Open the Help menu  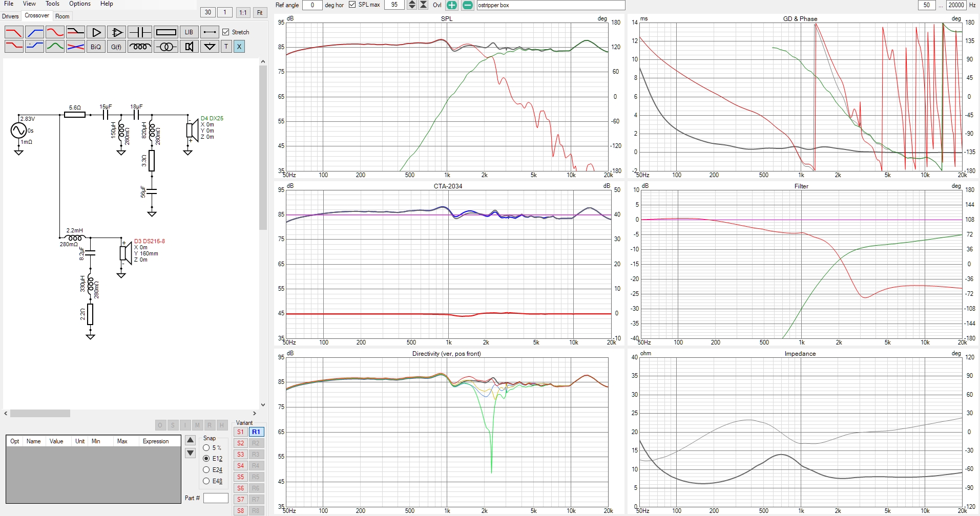(x=107, y=4)
